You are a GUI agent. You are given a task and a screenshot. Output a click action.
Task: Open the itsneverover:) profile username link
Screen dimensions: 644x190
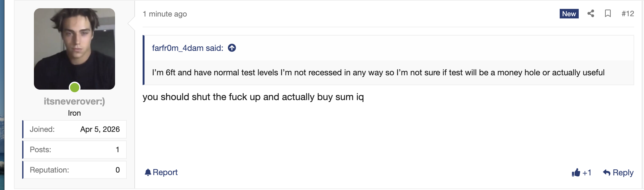[x=74, y=101]
